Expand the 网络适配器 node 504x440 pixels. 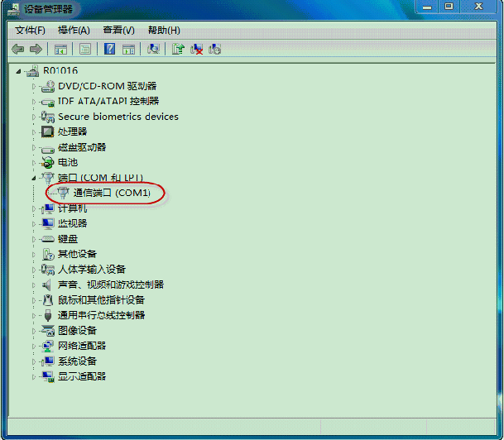[34, 346]
